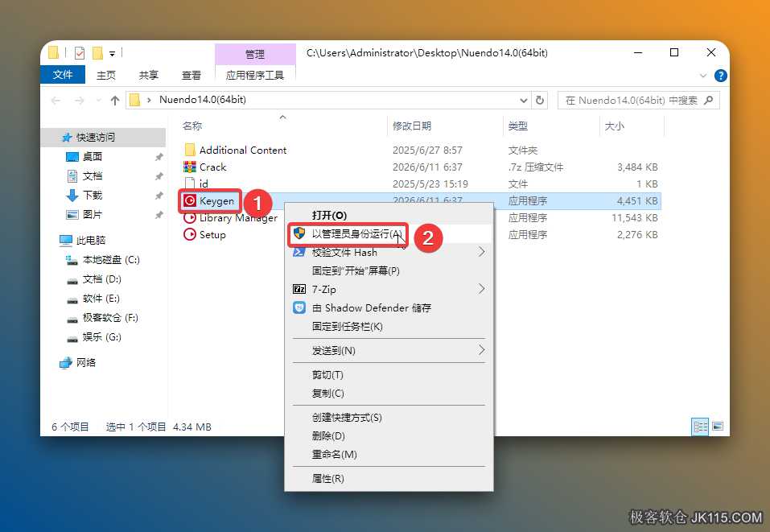Open 软件 (E:) drive

[101, 298]
